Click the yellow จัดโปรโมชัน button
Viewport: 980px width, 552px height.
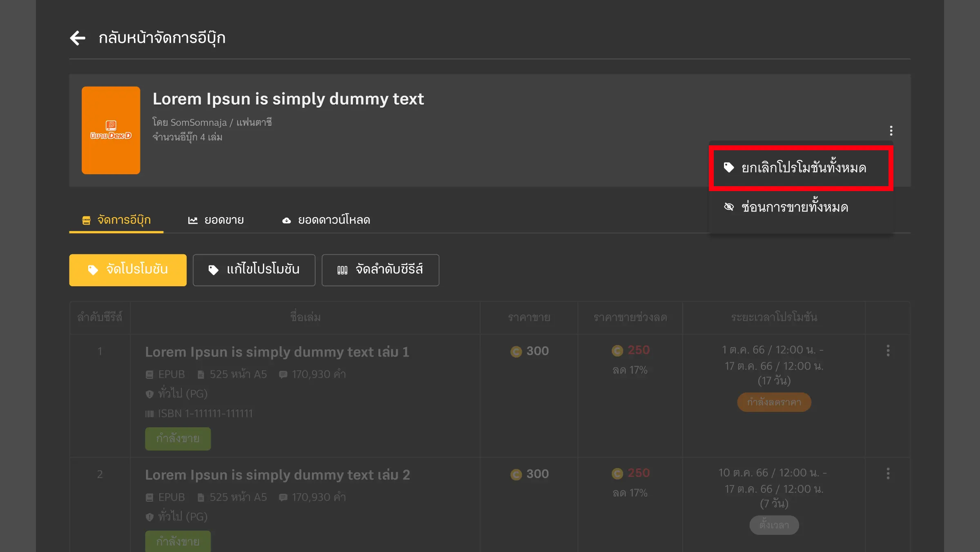pos(128,270)
